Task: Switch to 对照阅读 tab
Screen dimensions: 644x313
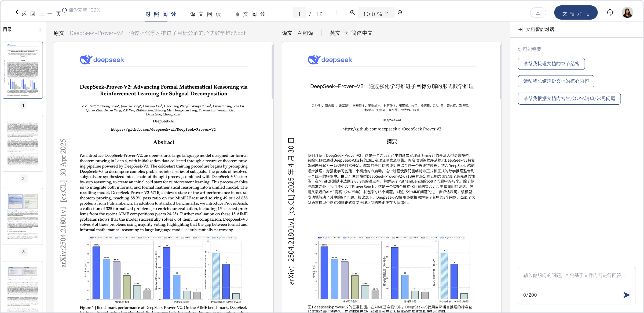Action: [x=161, y=14]
